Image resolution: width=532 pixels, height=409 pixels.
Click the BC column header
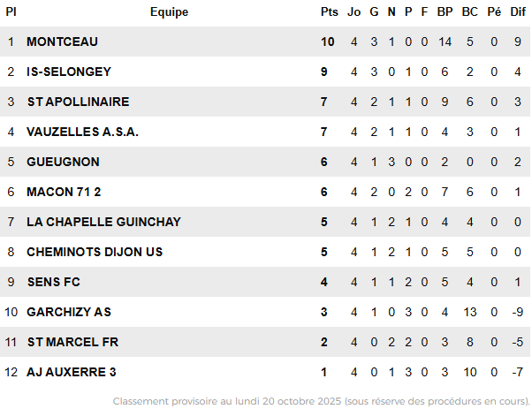pos(470,12)
